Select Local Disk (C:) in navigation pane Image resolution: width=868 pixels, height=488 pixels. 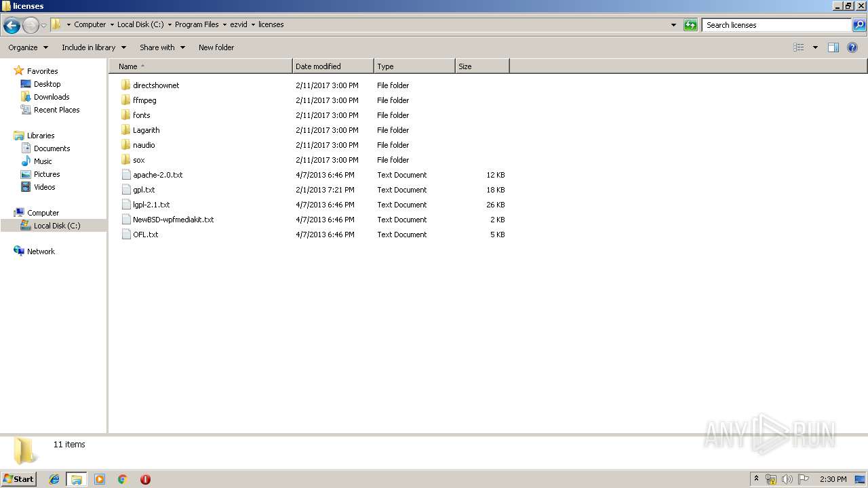57,226
